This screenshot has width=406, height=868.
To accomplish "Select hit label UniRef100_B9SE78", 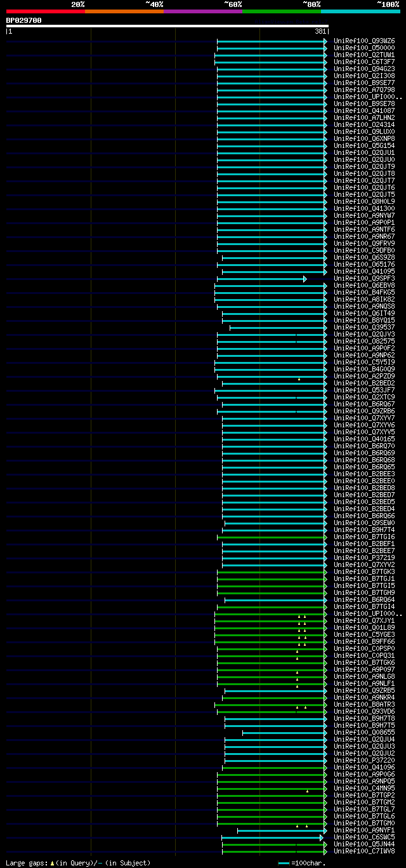I will point(364,103).
